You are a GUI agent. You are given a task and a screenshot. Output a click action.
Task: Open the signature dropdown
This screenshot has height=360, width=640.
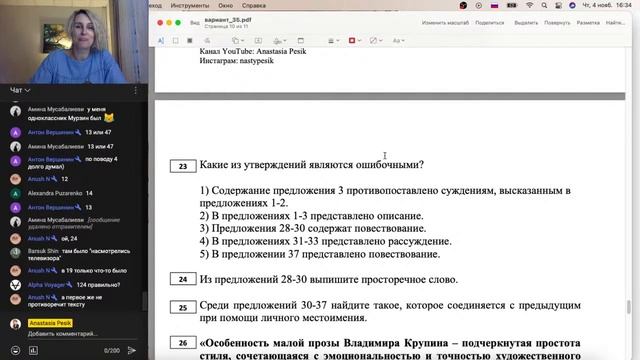click(280, 40)
